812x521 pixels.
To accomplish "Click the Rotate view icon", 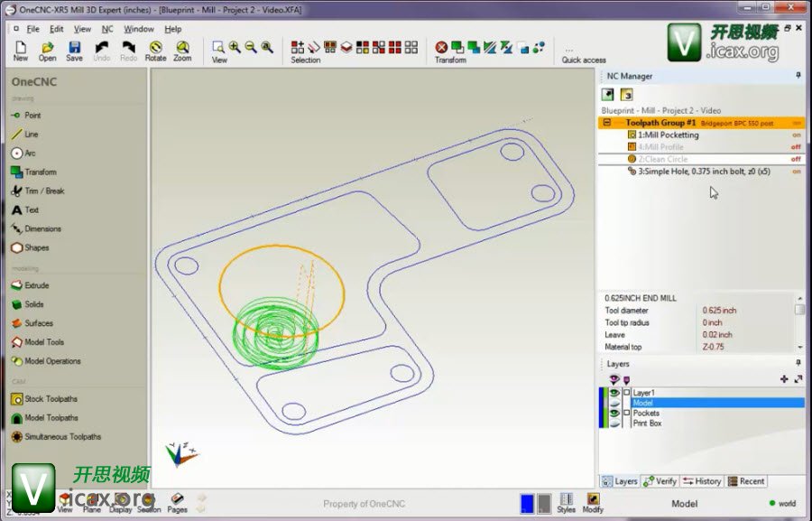I will coord(156,50).
